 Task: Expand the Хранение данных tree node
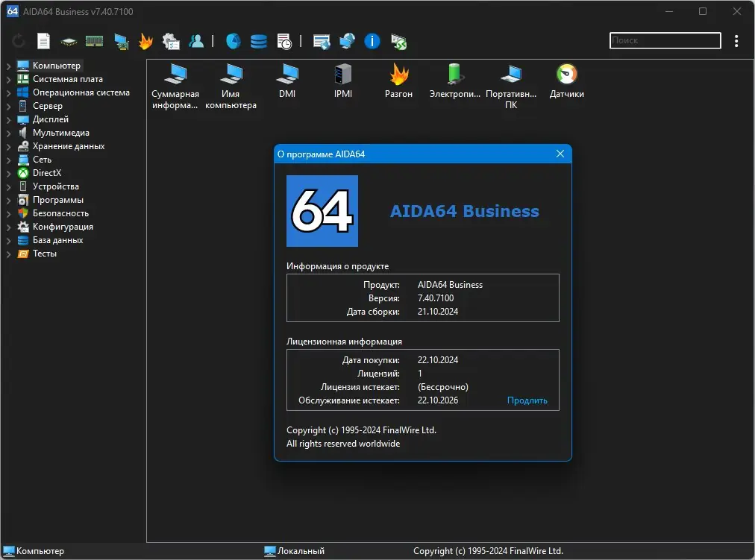coord(9,146)
